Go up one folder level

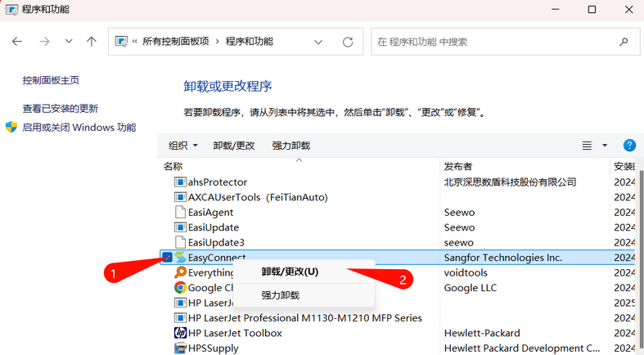coord(92,41)
